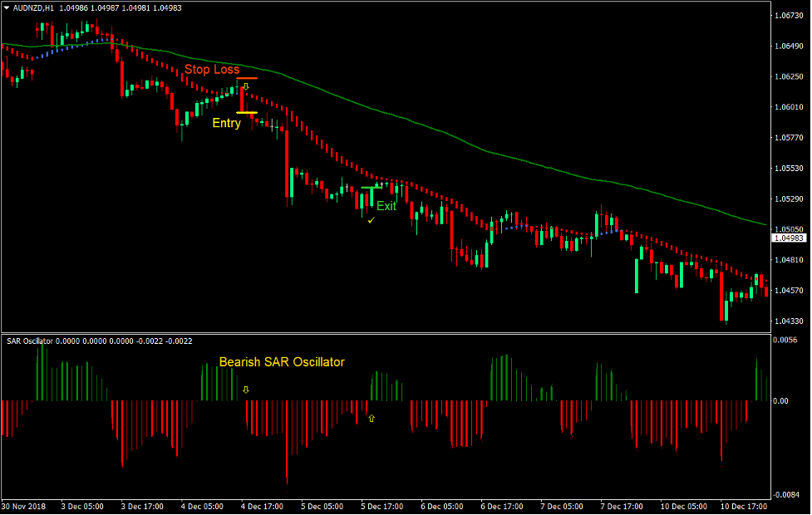812x515 pixels.
Task: Click the yellow entry arrow below Stop Loss
Action: tap(246, 86)
